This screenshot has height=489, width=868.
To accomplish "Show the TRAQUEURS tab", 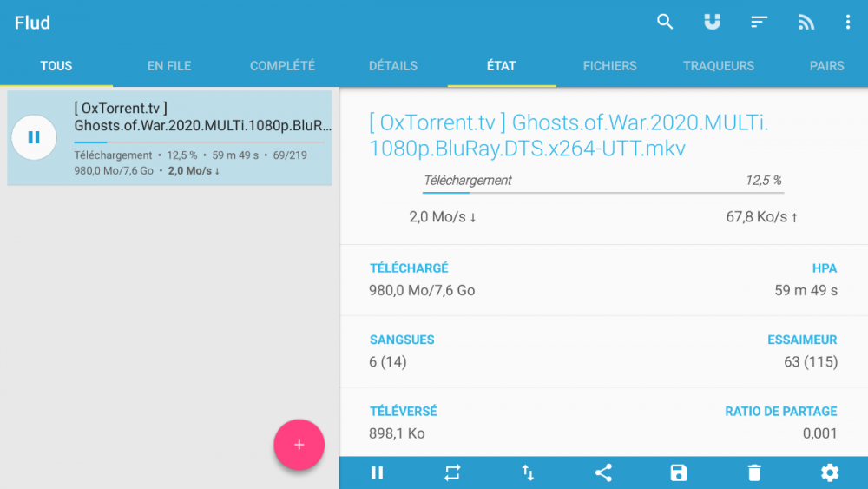I will point(719,66).
